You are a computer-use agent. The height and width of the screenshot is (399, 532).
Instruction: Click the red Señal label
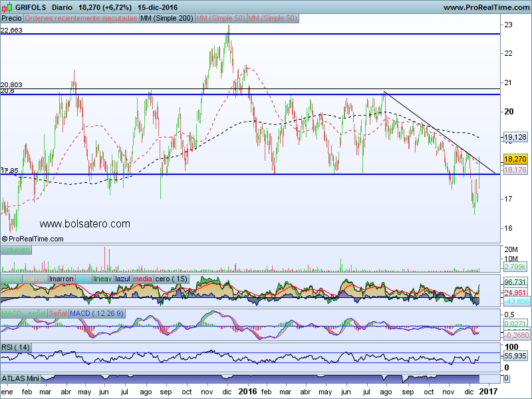tap(58, 313)
